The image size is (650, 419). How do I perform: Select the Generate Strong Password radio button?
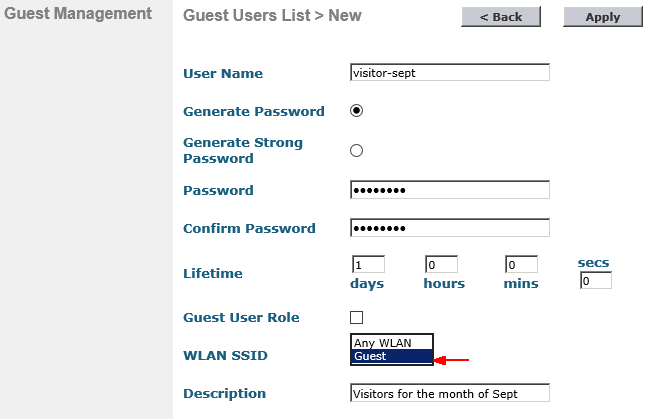coord(356,150)
